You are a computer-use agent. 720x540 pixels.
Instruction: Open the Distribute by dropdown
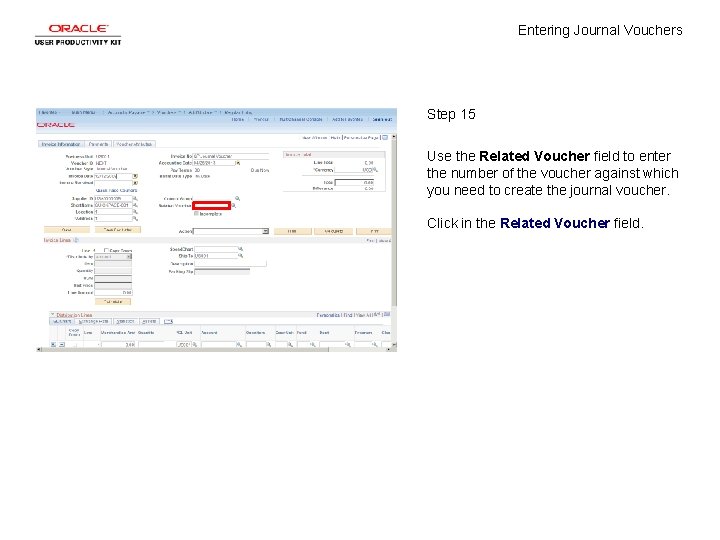pyautogui.click(x=113, y=257)
